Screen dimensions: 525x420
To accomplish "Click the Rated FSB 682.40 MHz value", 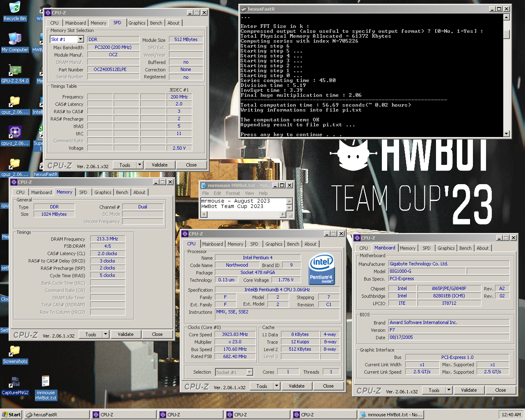I will tap(235, 357).
